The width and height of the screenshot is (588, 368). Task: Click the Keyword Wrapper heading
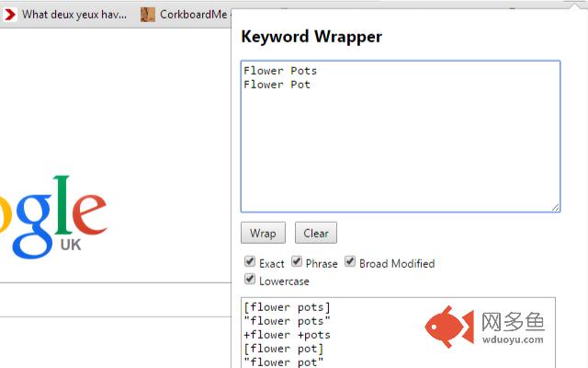point(311,37)
